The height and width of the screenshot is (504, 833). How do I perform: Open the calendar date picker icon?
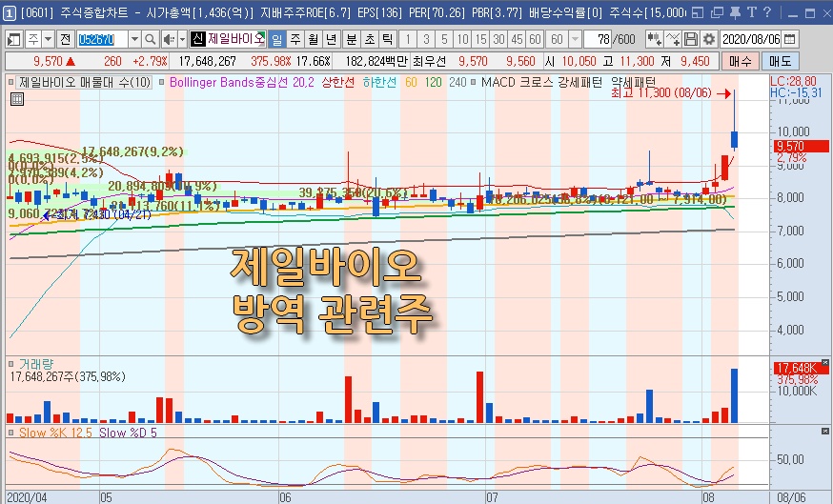coord(790,39)
